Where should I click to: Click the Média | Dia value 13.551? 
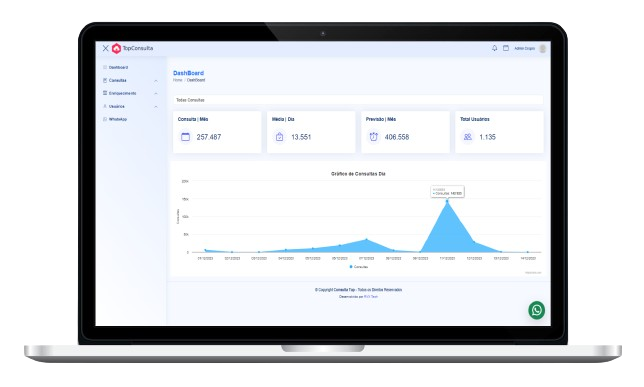301,137
